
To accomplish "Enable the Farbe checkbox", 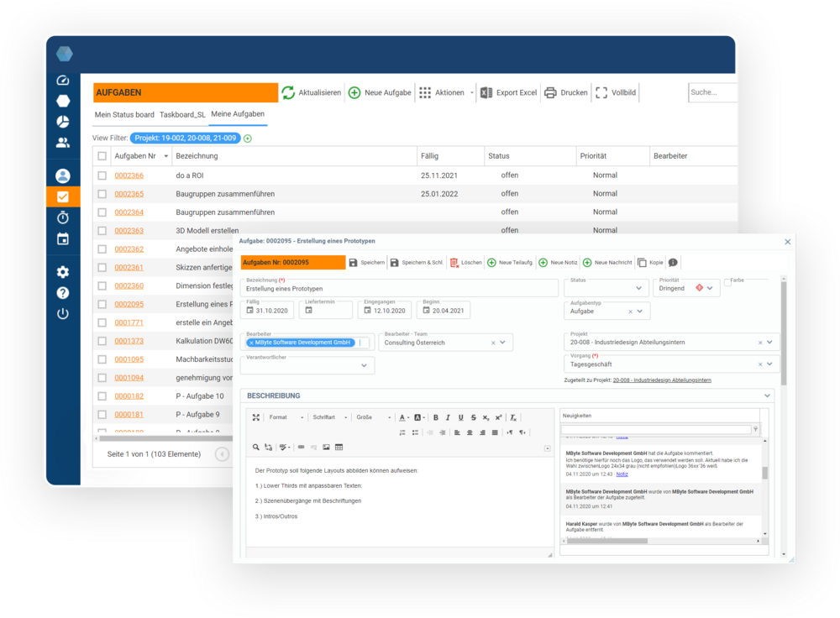I will click(x=727, y=283).
